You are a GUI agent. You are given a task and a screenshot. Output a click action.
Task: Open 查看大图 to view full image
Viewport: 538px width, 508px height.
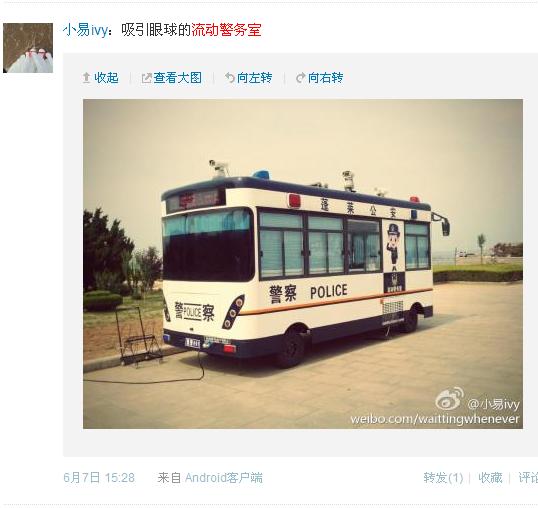pos(178,78)
